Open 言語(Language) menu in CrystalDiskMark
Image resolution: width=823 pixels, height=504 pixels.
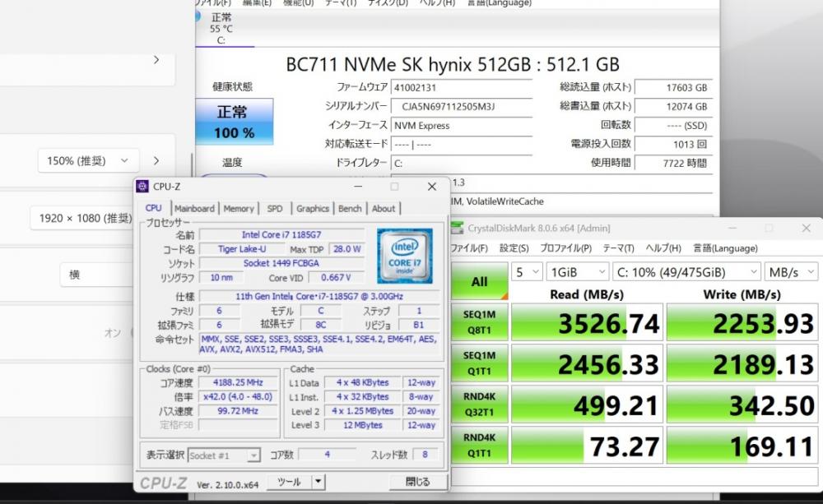(725, 248)
